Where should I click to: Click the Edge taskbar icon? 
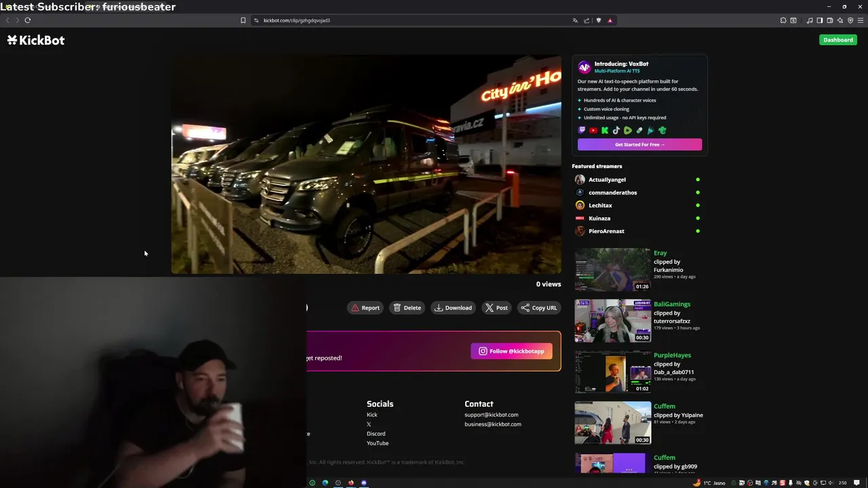click(325, 483)
